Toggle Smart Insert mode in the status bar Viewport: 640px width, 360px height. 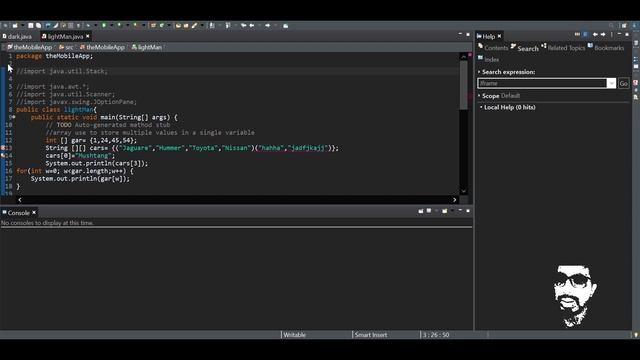pos(371,335)
